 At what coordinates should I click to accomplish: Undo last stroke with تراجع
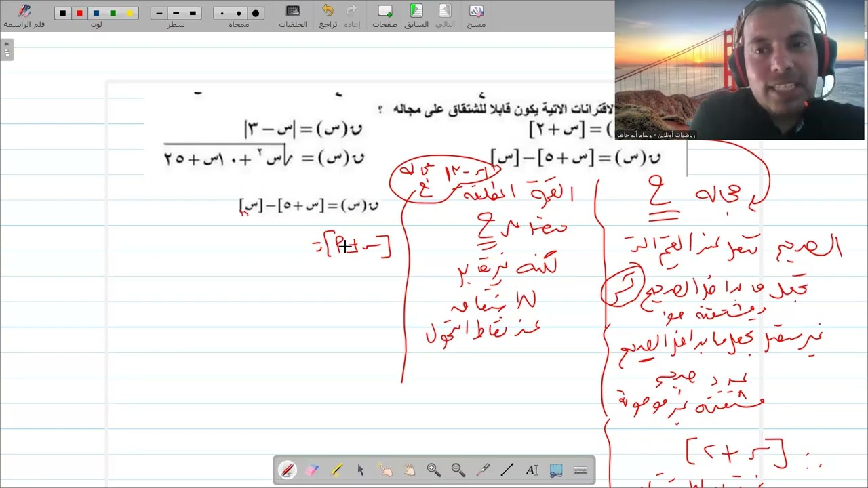[x=328, y=16]
